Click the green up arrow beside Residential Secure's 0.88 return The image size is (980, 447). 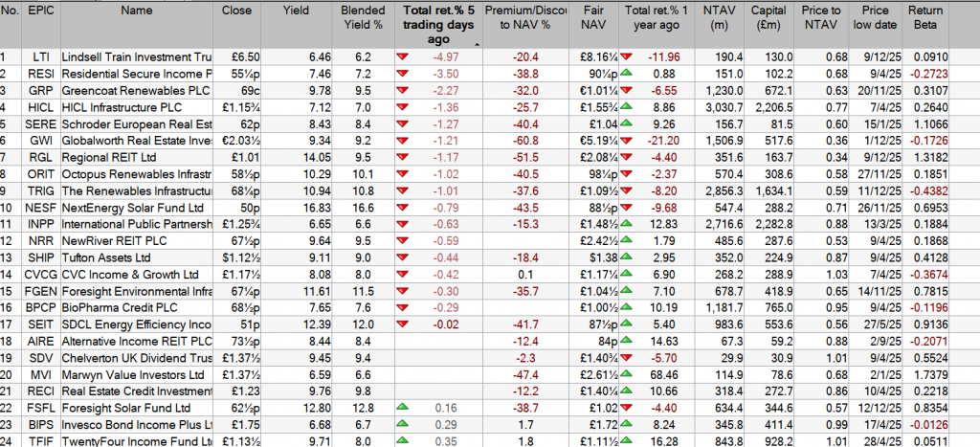pyautogui.click(x=624, y=73)
